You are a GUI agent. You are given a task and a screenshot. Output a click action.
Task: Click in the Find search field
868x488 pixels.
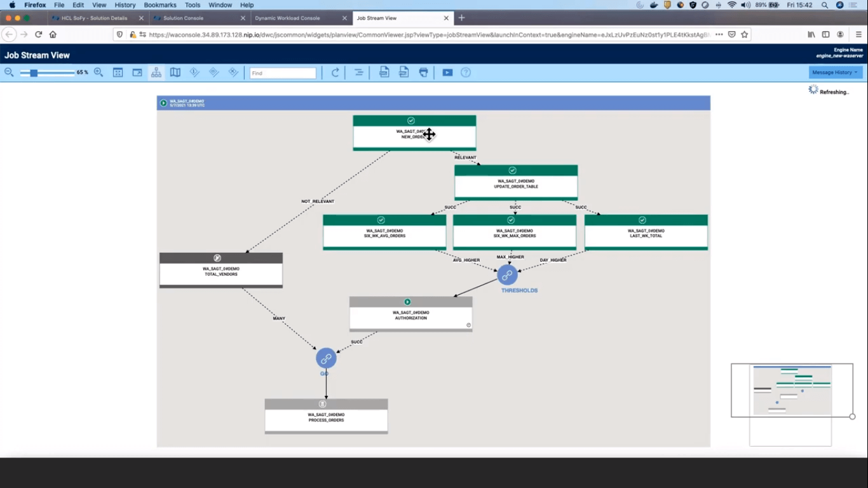(x=283, y=73)
